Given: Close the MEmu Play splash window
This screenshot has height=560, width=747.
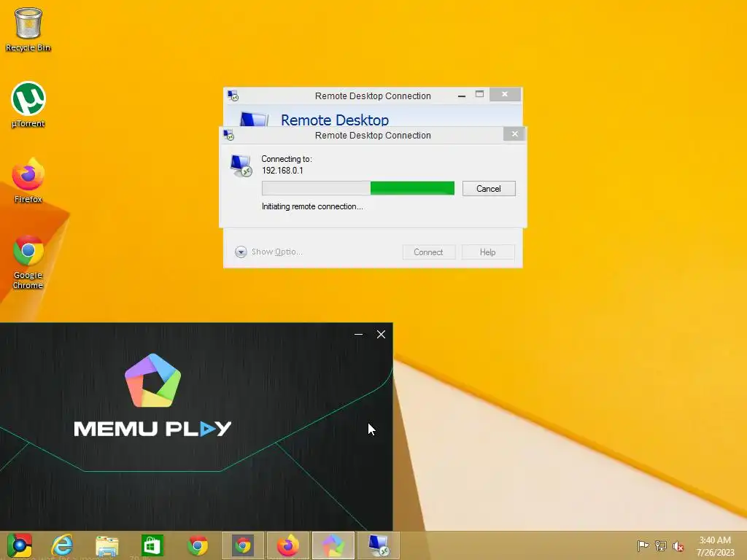Looking at the screenshot, I should point(381,334).
